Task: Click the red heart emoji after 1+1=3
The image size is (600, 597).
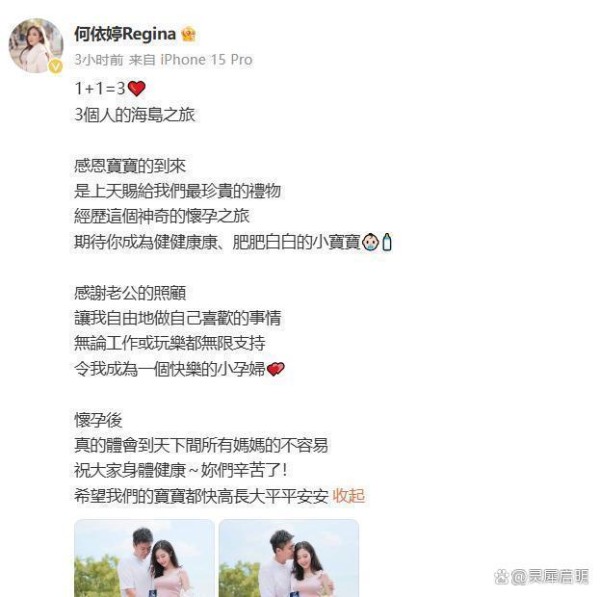Action: pyautogui.click(x=136, y=89)
